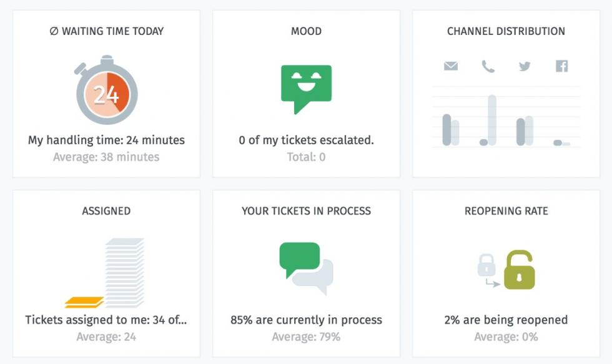Select the green smiley mood icon
Image resolution: width=612 pixels, height=364 pixels.
click(306, 84)
